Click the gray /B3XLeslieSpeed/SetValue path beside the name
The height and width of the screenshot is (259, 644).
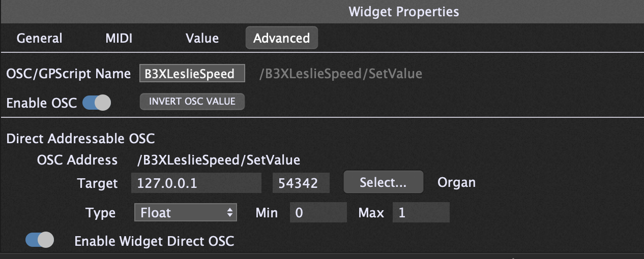point(340,74)
